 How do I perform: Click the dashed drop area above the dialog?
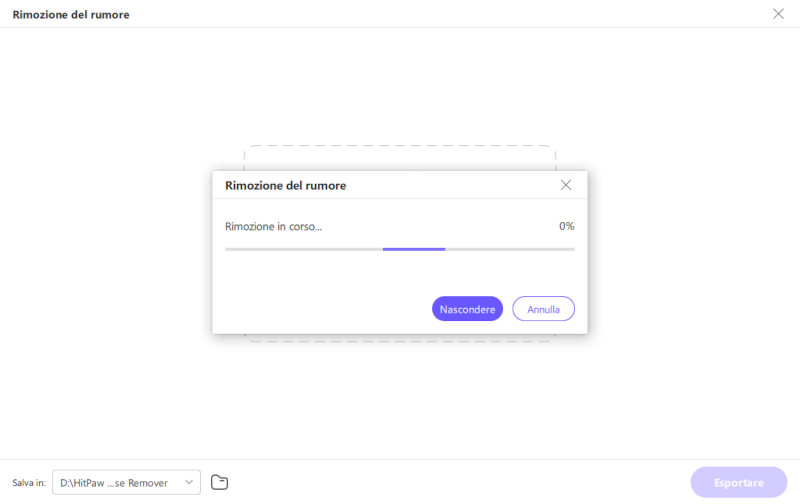pyautogui.click(x=399, y=158)
